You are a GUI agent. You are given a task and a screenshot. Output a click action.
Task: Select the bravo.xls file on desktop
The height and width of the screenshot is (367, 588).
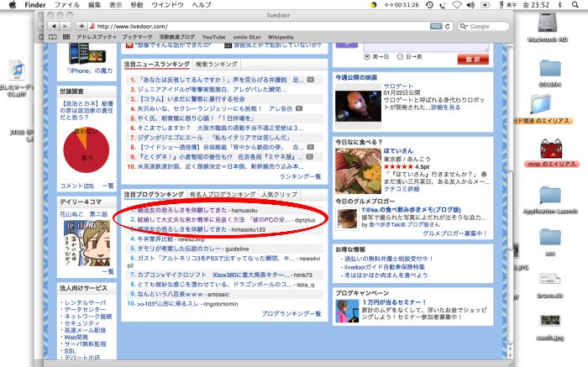550,280
